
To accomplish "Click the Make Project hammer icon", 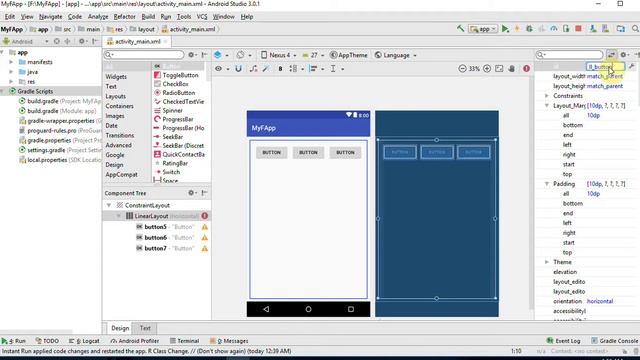I will click(x=460, y=29).
